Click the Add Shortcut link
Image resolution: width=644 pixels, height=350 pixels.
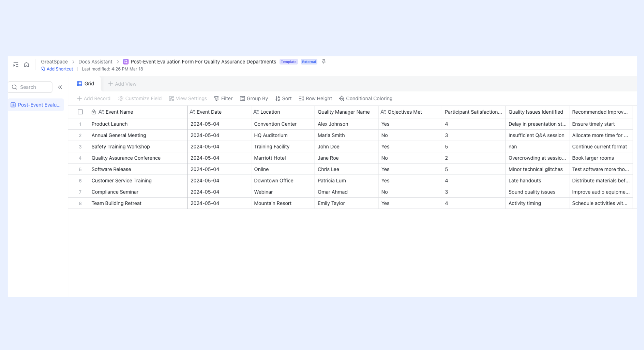point(57,69)
